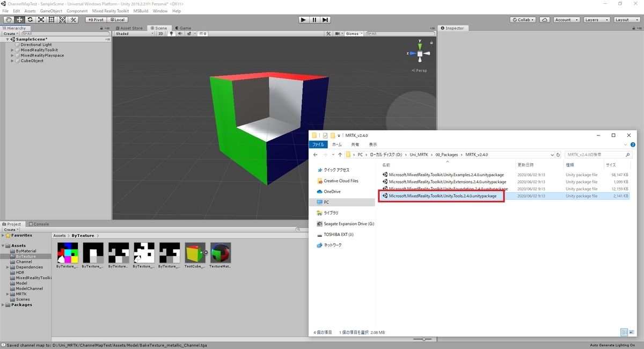The image size is (644, 349).
Task: Click Assets in Project breadcrumb
Action: [59, 235]
